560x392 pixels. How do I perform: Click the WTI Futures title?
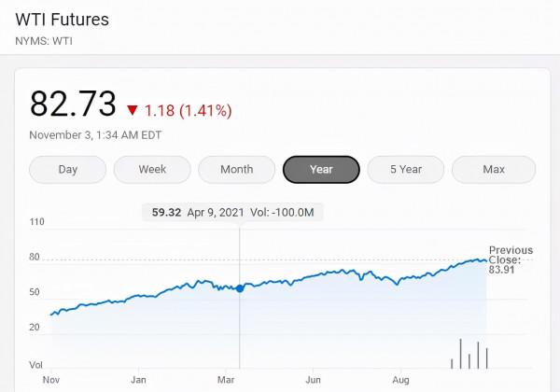coord(62,20)
